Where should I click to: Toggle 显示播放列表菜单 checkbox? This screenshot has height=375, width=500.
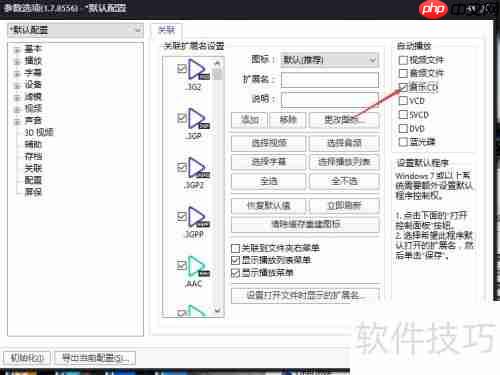coord(235,260)
